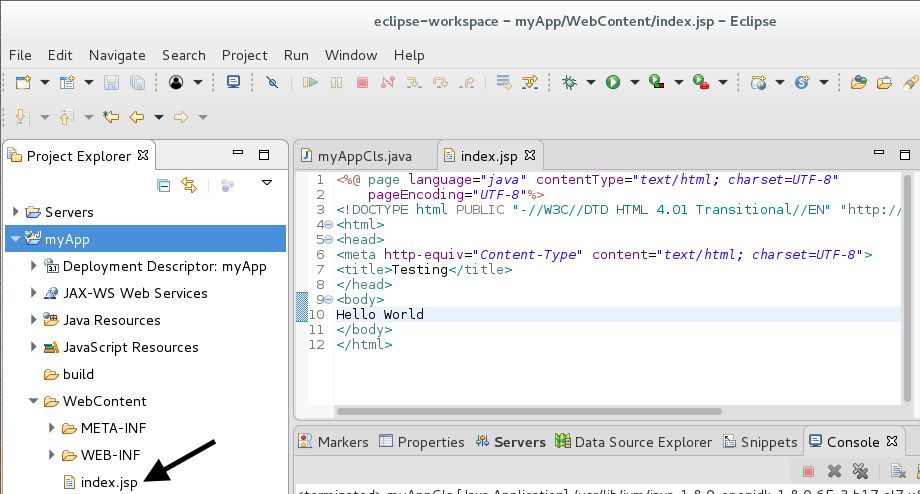
Task: Expand Java Resources node
Action: 34,320
